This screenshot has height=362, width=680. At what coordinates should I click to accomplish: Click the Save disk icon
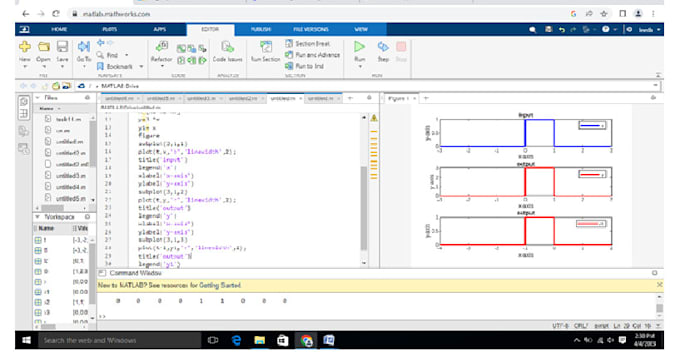(62, 46)
